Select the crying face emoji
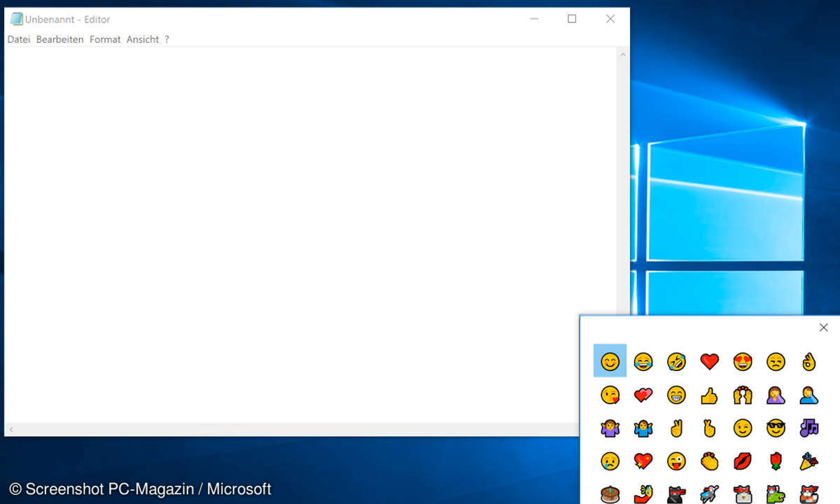 [x=610, y=461]
